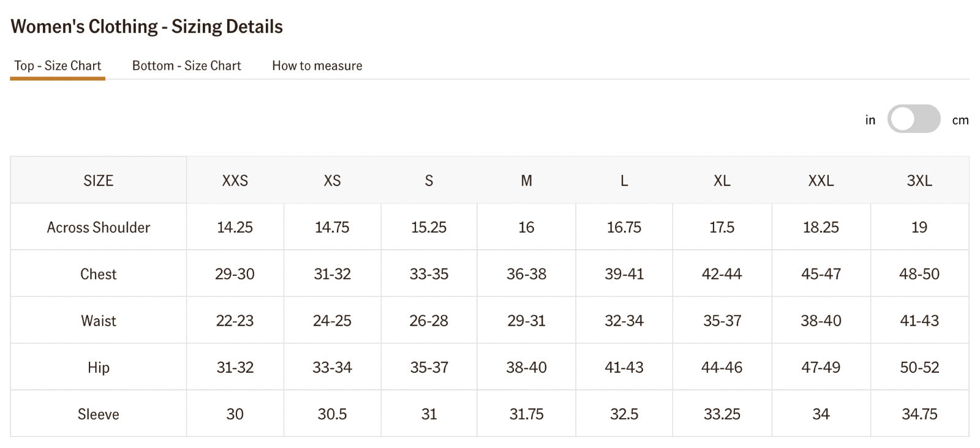Toggle the in/cm unit switch
The height and width of the screenshot is (448, 980).
[914, 119]
